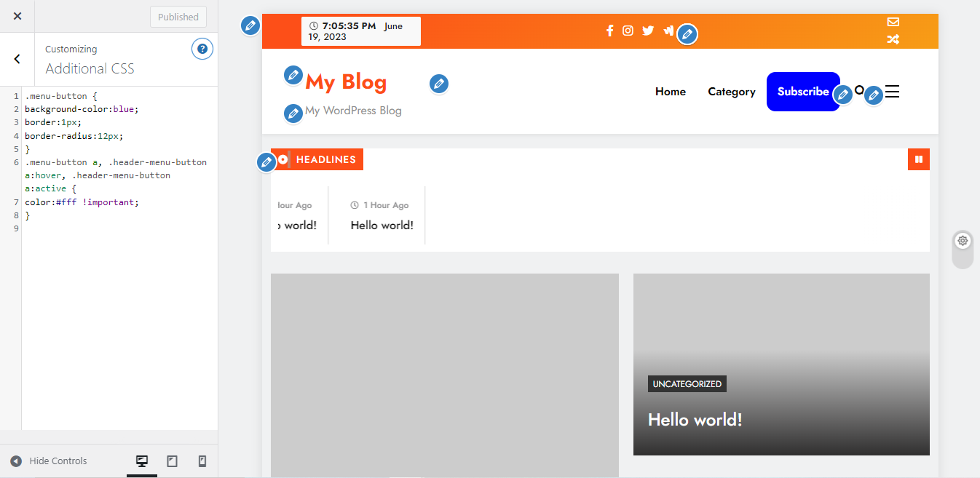Open the Twitter social icon
Viewport: 980px width, 478px height.
[x=648, y=31]
